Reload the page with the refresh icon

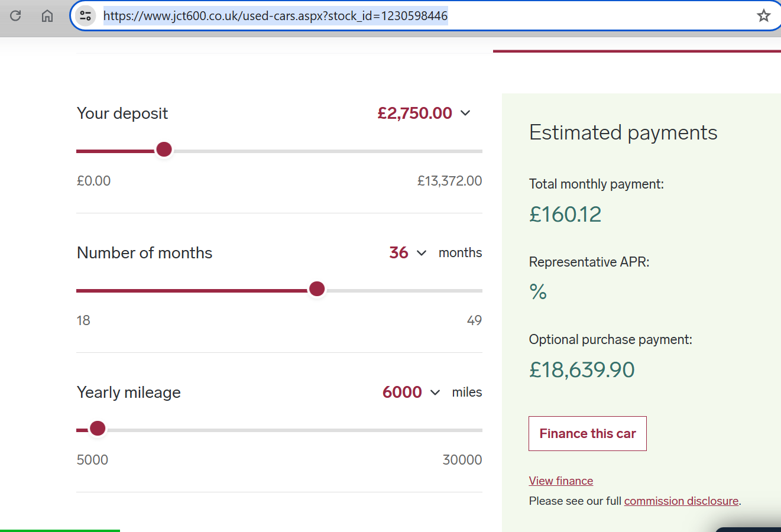[16, 16]
